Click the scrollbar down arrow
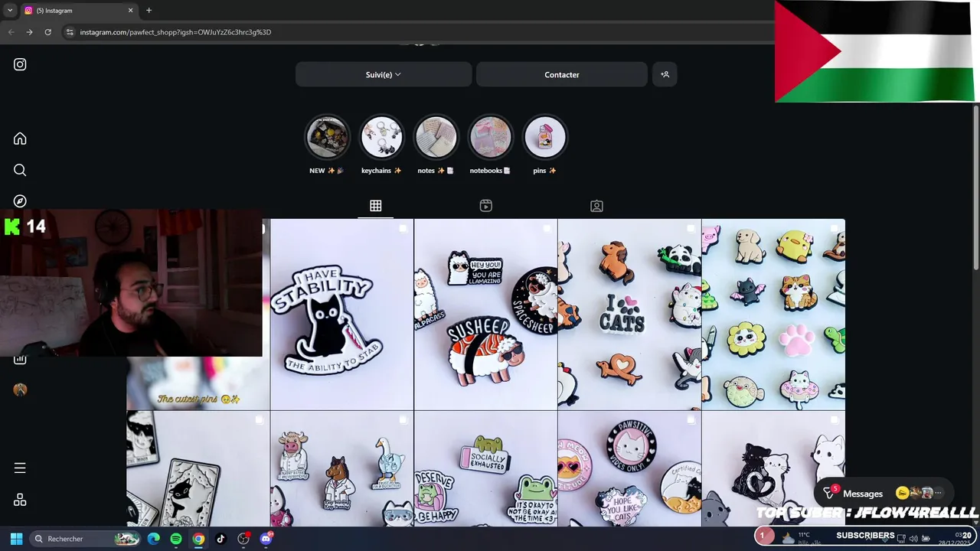Image resolution: width=980 pixels, height=551 pixels. tap(976, 522)
